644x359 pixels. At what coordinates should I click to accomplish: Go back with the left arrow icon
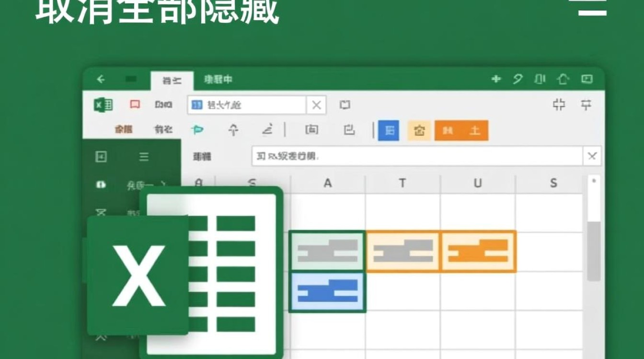tap(101, 79)
